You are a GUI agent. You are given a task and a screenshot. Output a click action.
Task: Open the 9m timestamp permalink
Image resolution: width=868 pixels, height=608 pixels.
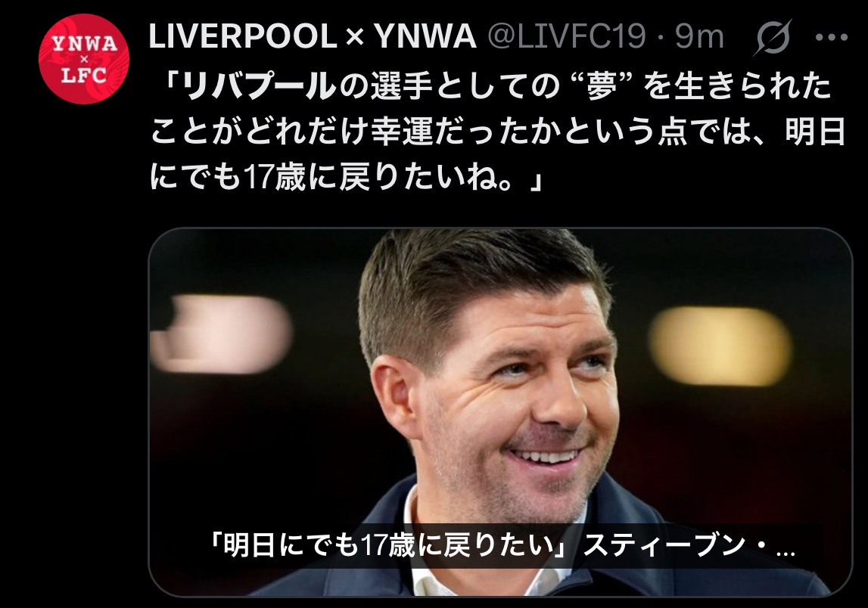[700, 36]
